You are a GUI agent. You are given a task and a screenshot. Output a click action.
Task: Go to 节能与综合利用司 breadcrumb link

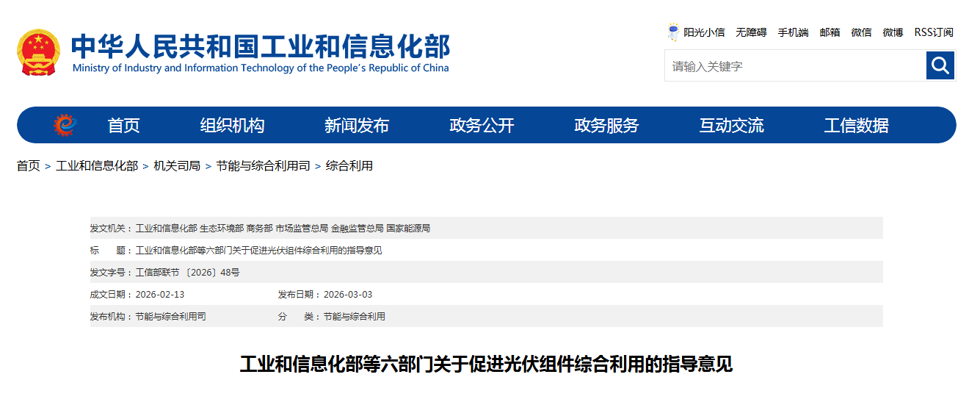[263, 166]
